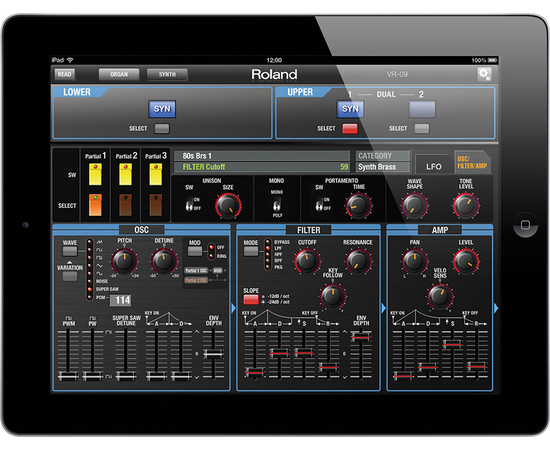Open the LFO tab
This screenshot has height=450, width=550.
(x=434, y=165)
